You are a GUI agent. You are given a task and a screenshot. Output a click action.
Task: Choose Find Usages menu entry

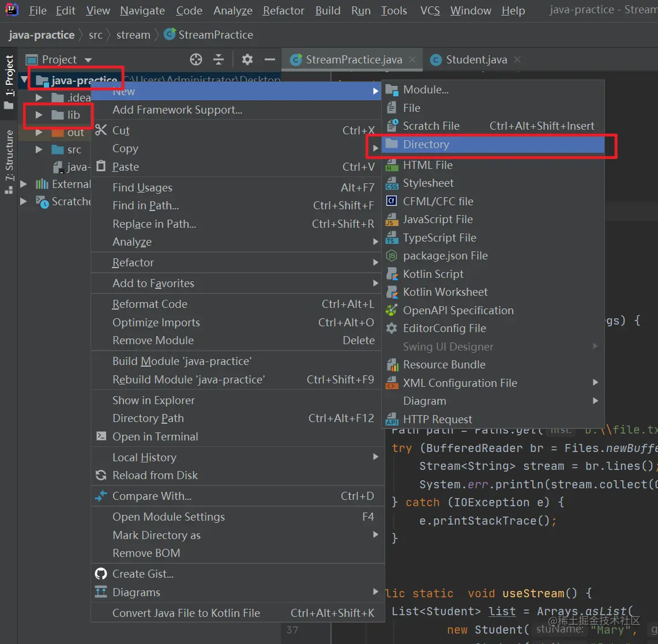[x=236, y=187]
